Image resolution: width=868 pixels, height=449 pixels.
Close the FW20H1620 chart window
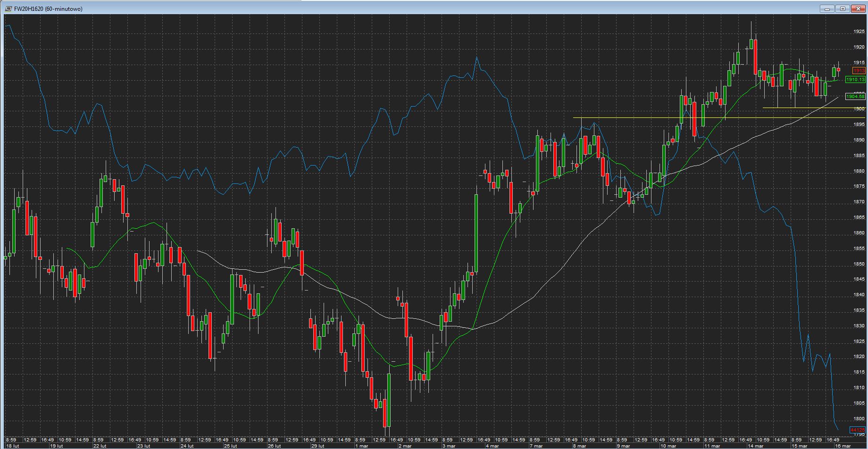point(858,9)
